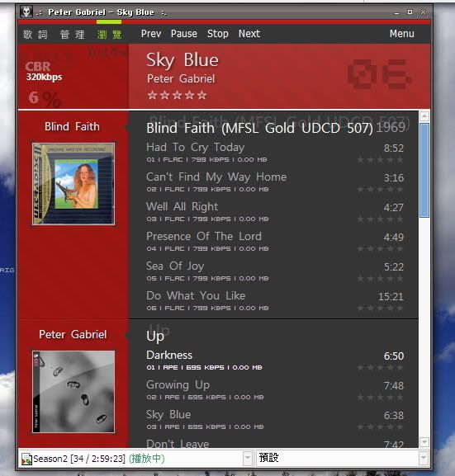The width and height of the screenshot is (455, 476).
Task: Go to previous track with Prev
Action: point(151,34)
